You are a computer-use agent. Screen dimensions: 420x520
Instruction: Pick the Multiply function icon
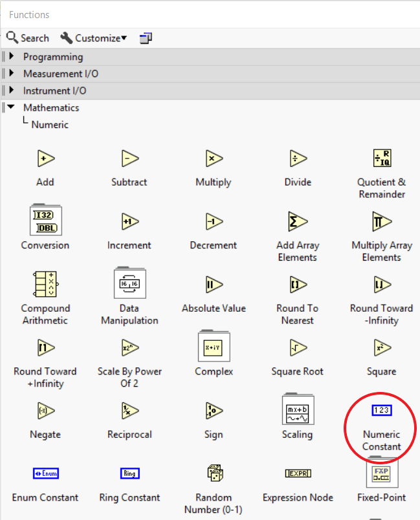[214, 158]
